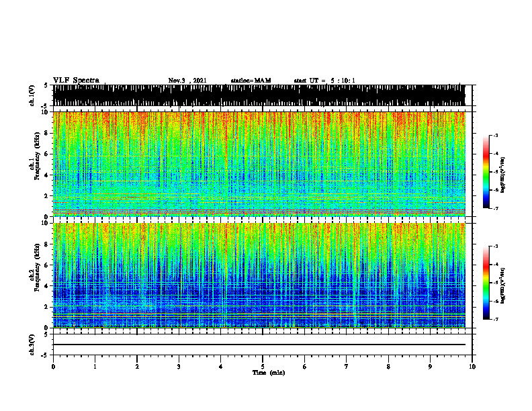532x411 pixels.
Task: Click the "8" kHz tick on ch.1 axis
Action: (47, 133)
